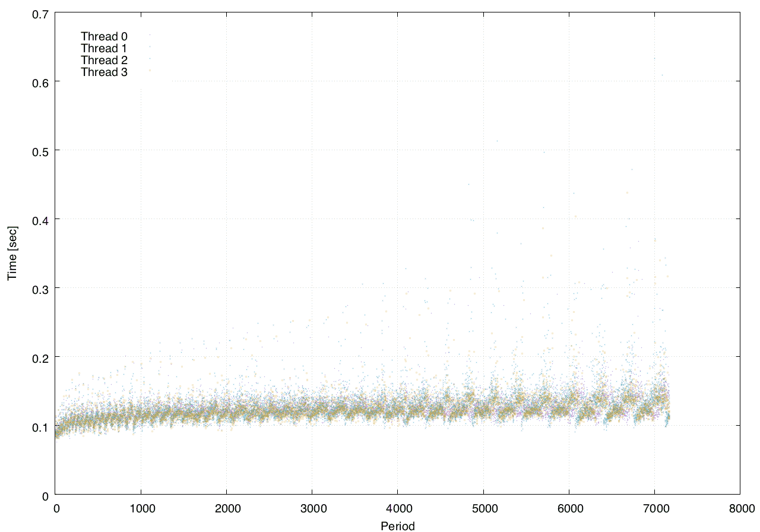Click the Thread 0 legend entry
760x532 pixels.
[x=104, y=37]
